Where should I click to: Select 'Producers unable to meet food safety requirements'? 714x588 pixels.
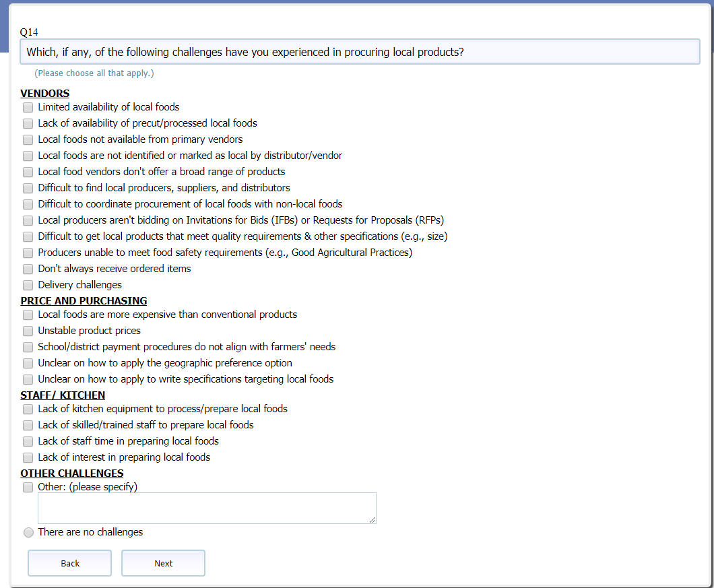pyautogui.click(x=28, y=253)
